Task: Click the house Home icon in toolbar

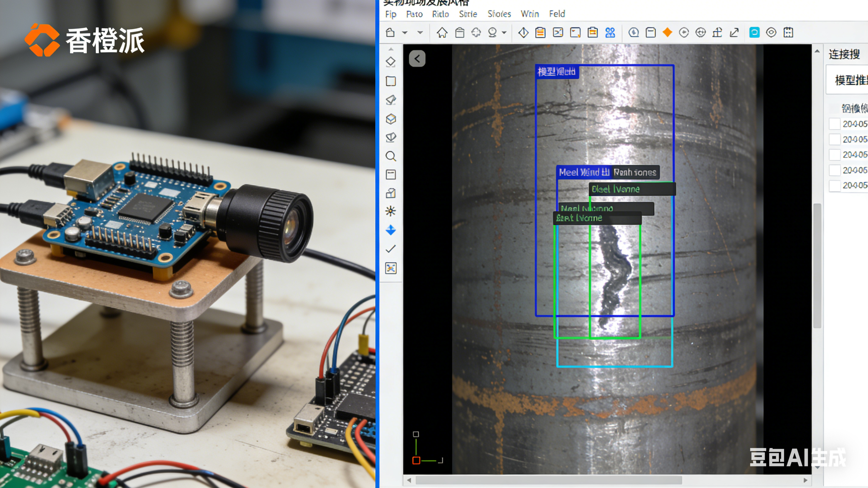Action: click(442, 33)
